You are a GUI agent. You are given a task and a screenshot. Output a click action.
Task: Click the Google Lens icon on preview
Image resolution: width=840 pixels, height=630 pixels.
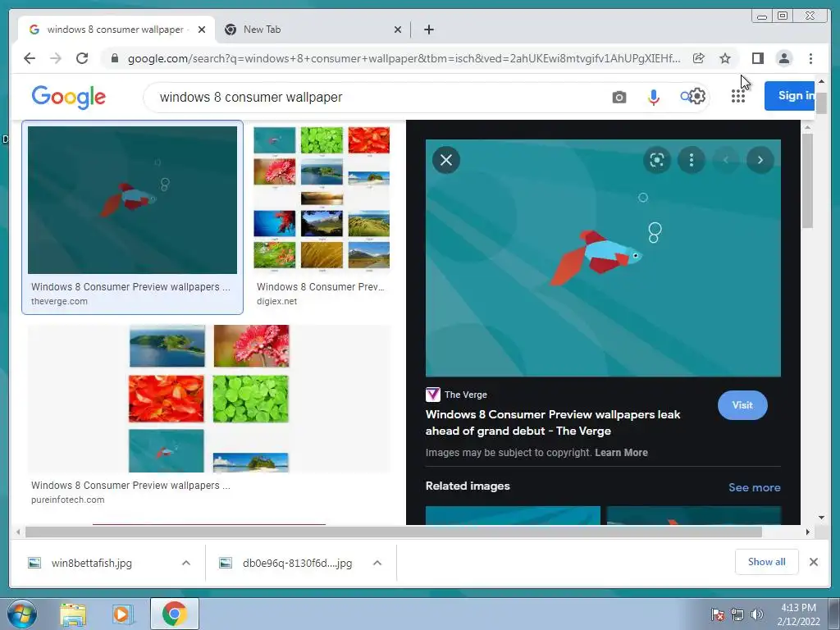pos(657,160)
